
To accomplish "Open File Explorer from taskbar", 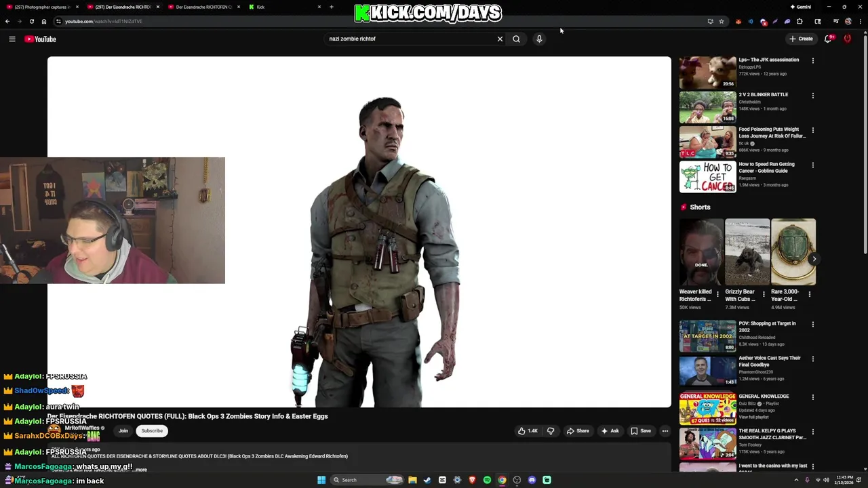I will [412, 480].
